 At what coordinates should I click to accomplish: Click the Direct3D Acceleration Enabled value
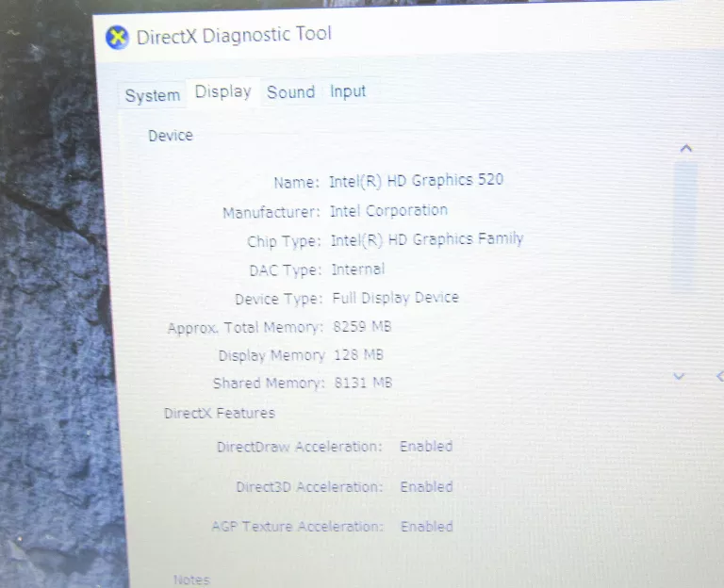pos(427,487)
